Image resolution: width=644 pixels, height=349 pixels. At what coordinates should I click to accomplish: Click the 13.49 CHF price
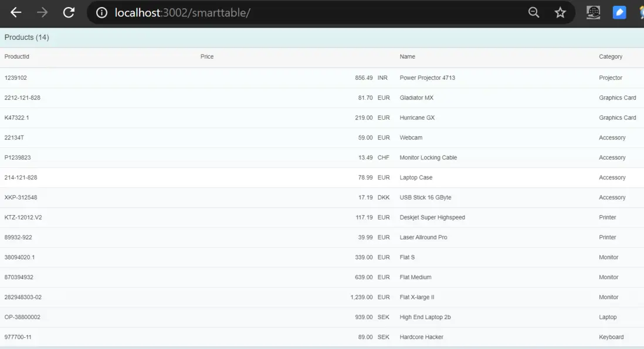click(374, 157)
